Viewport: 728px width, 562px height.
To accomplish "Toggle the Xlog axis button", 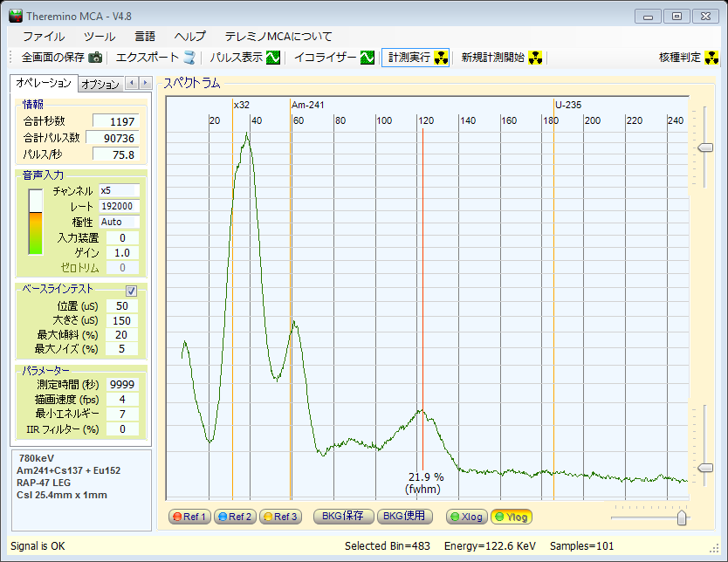I will coord(467,517).
